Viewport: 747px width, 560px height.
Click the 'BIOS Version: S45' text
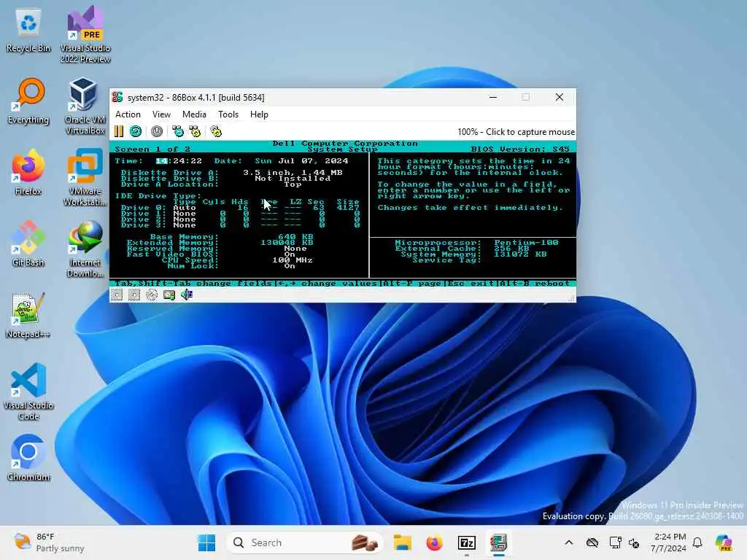click(520, 149)
